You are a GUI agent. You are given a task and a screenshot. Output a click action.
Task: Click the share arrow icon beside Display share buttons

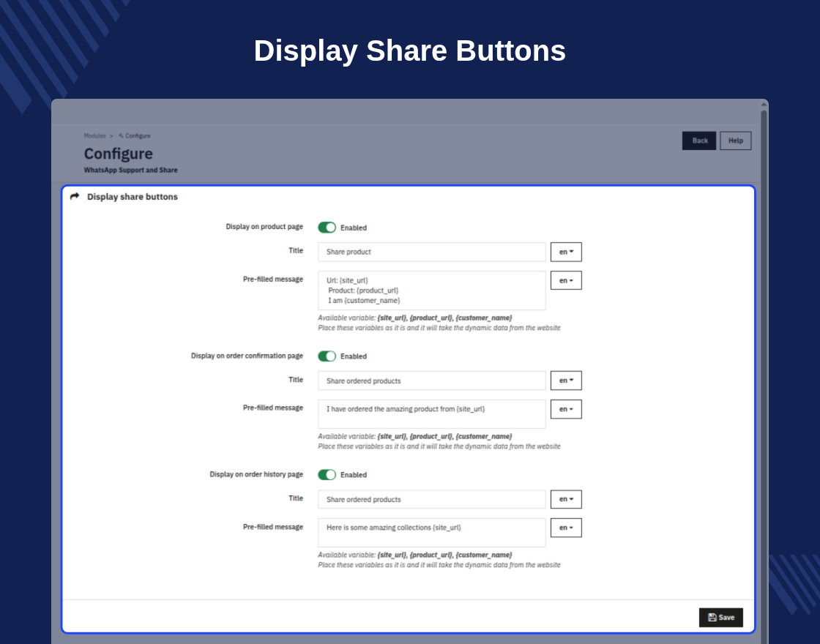click(x=75, y=197)
